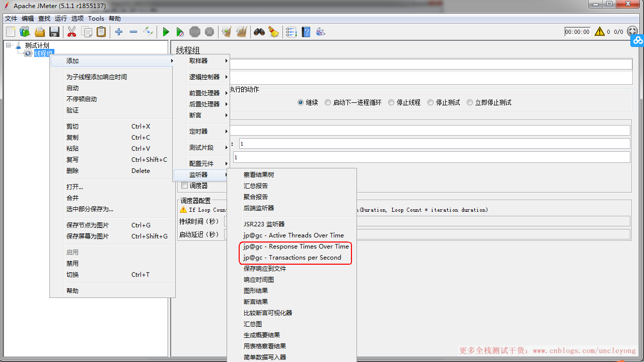Expand the 配置元件 submenu
Viewport: 644px width, 362px height.
pos(202,164)
